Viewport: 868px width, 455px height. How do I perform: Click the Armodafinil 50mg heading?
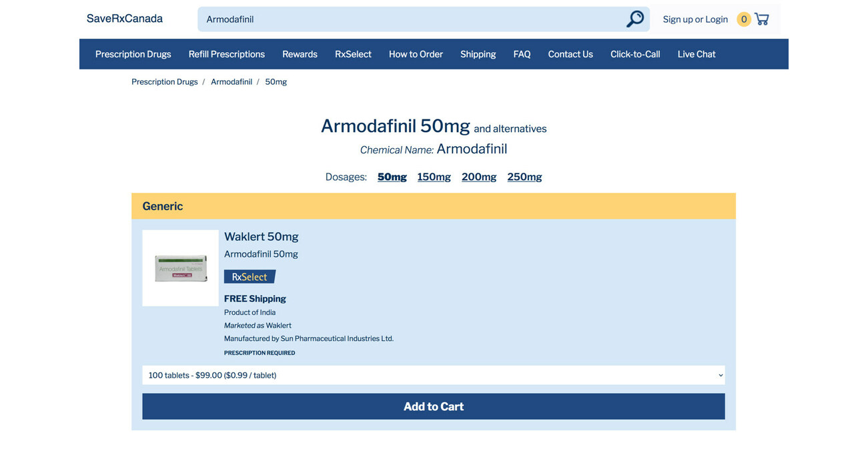point(396,125)
